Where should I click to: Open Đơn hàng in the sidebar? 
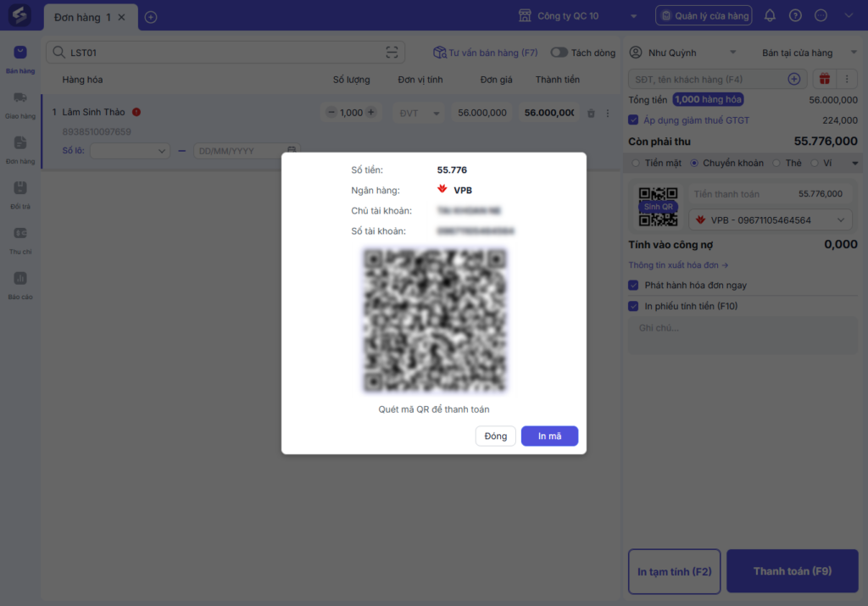[x=20, y=151]
